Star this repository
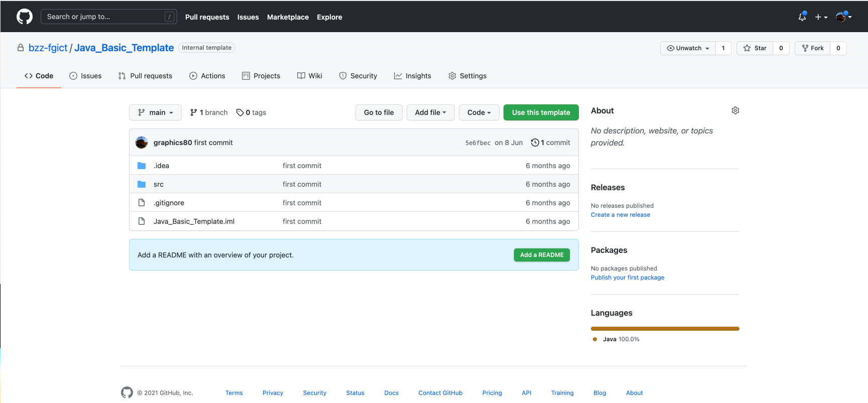Viewport: 868px width, 403px height. [755, 48]
